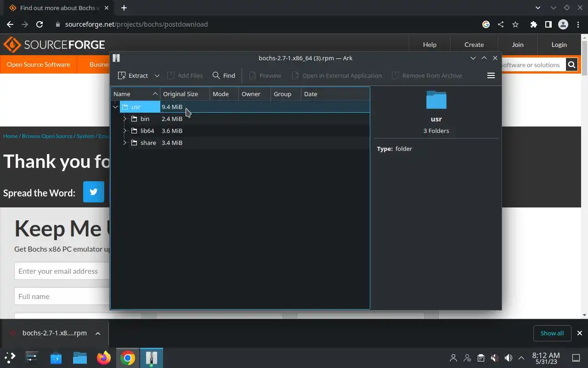Open download item options chevron
This screenshot has width=588, height=368.
[x=98, y=333]
